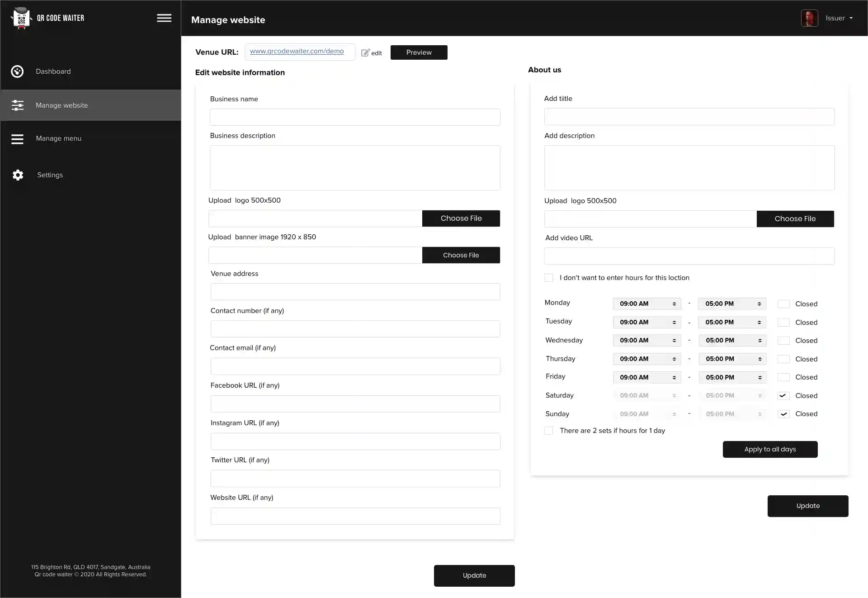The image size is (868, 598).
Task: Click the Issuer user avatar
Action: click(x=809, y=18)
